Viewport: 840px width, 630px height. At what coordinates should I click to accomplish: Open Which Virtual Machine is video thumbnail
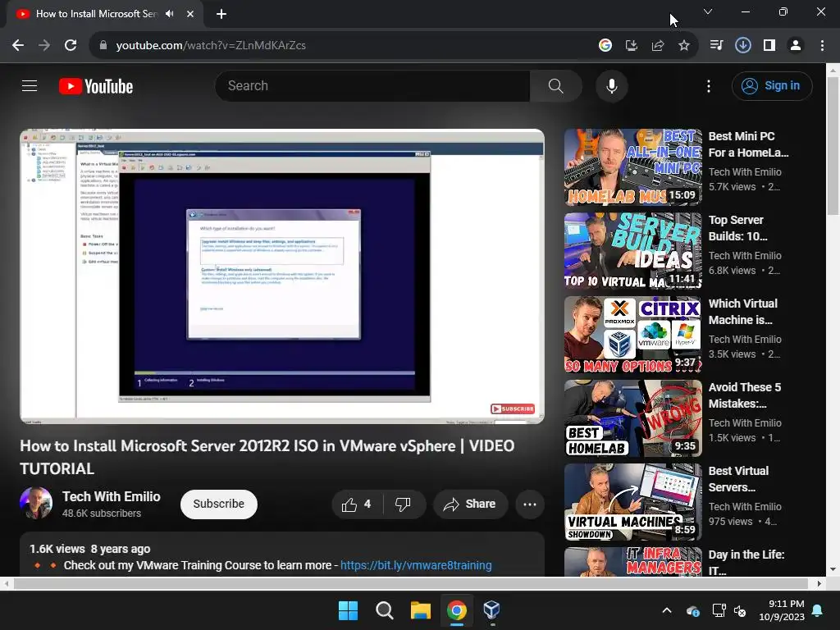632,335
